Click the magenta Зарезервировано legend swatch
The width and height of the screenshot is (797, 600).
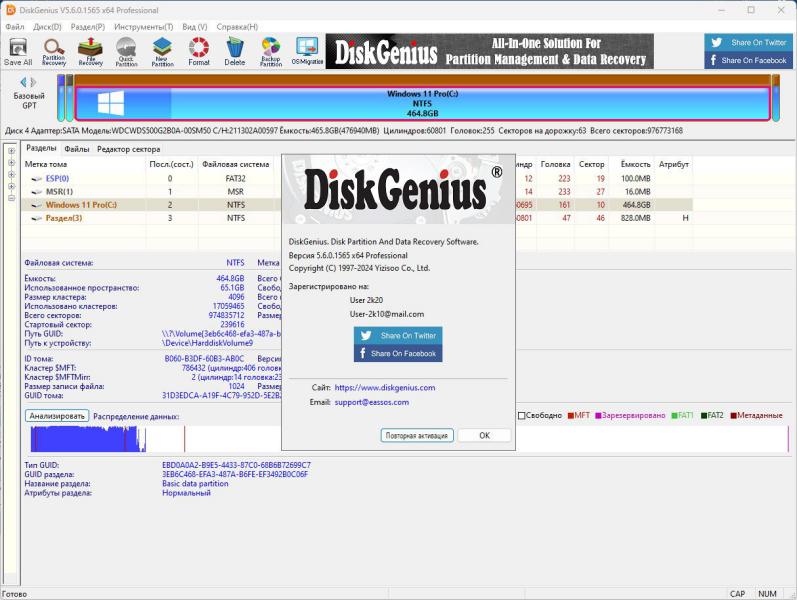(598, 415)
